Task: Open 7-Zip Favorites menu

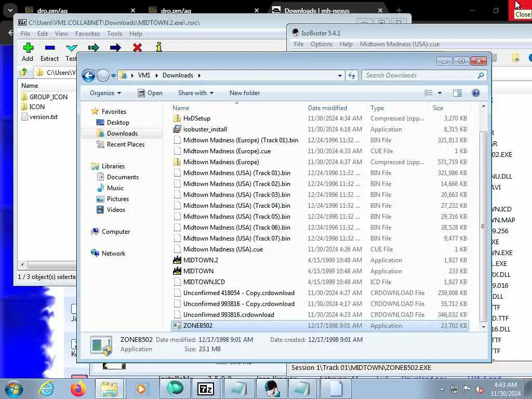Action: tap(87, 34)
